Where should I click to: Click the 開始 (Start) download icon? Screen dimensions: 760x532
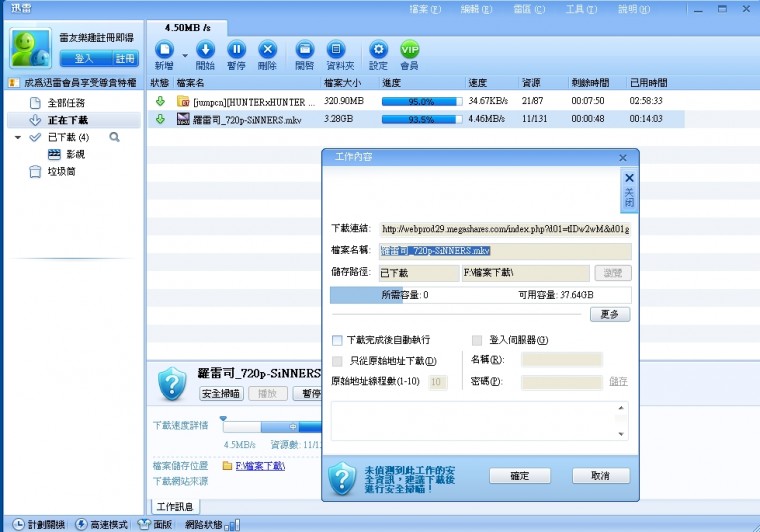(205, 49)
